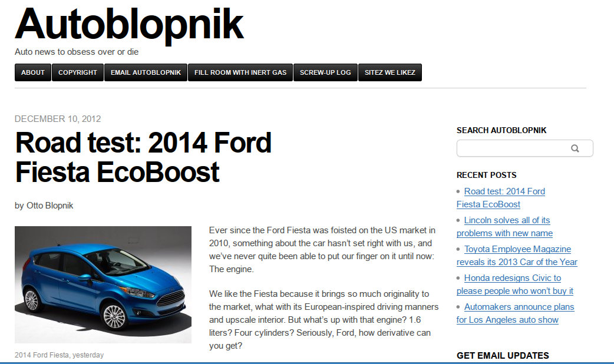Open Toyota Employee Magazine Car of Year link
The image size is (614, 364).
[517, 256]
